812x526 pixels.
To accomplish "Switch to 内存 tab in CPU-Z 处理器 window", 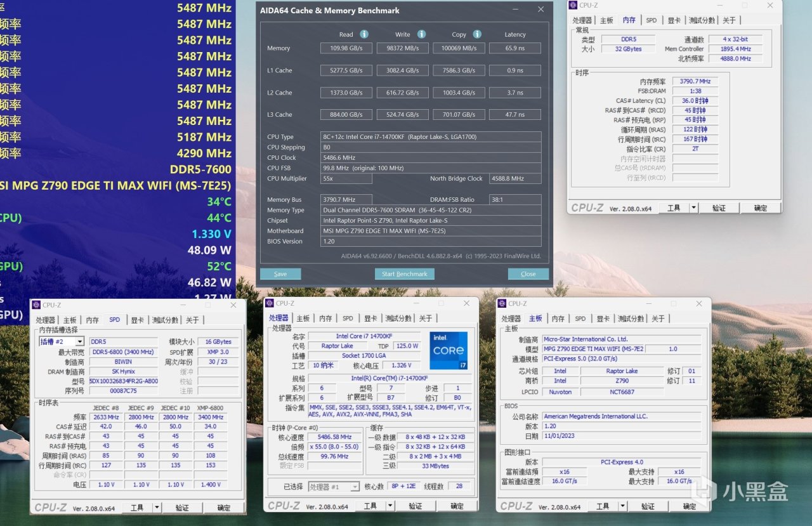I will (x=325, y=318).
